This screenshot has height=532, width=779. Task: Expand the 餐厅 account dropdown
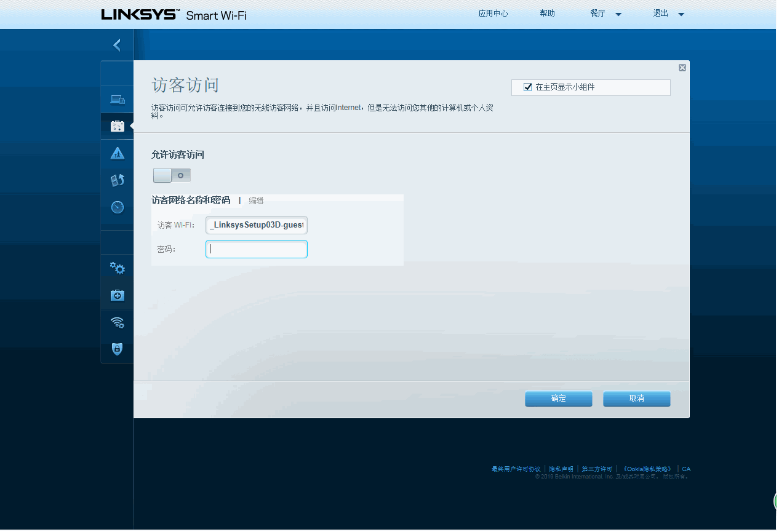tap(618, 13)
